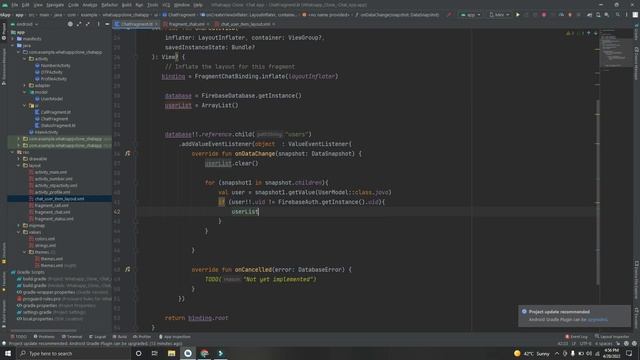The image size is (640, 360).
Task: Click the upgraded link in Project update notification
Action: 598,320
